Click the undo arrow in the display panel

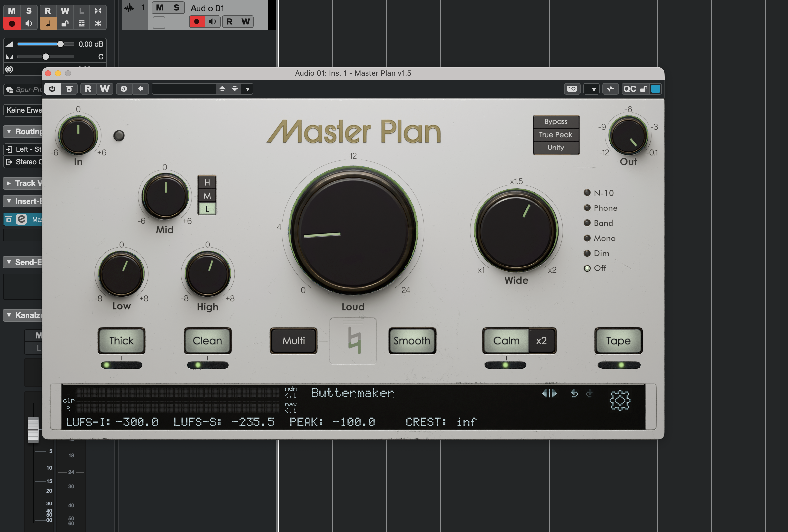coord(574,394)
